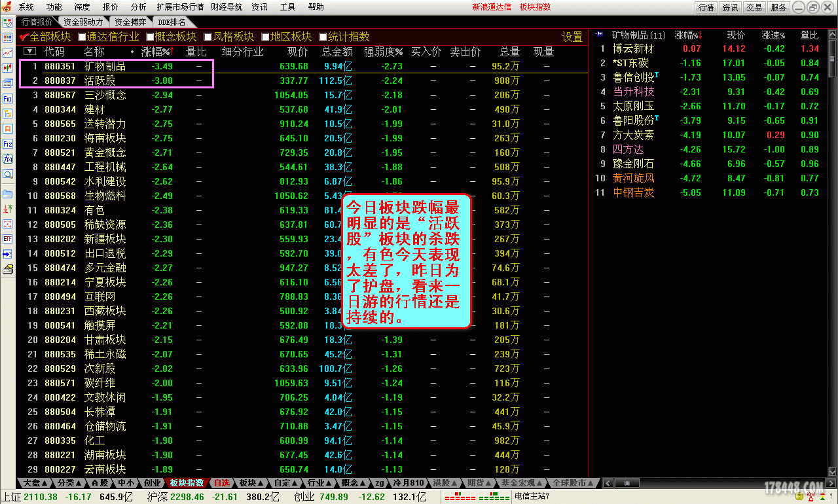
Task: Open the time-sharing line chart icon
Action: tap(8, 53)
